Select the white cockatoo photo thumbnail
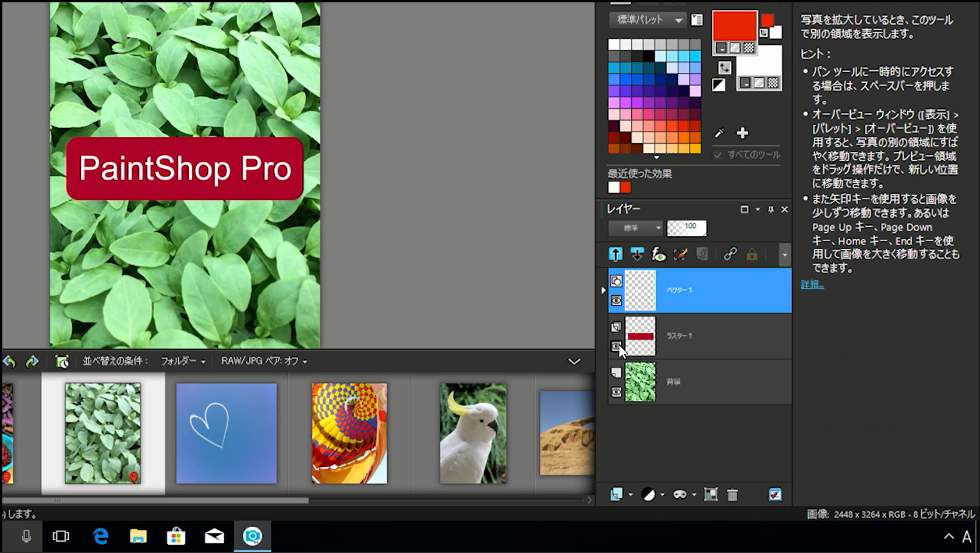This screenshot has width=980, height=553. [473, 433]
